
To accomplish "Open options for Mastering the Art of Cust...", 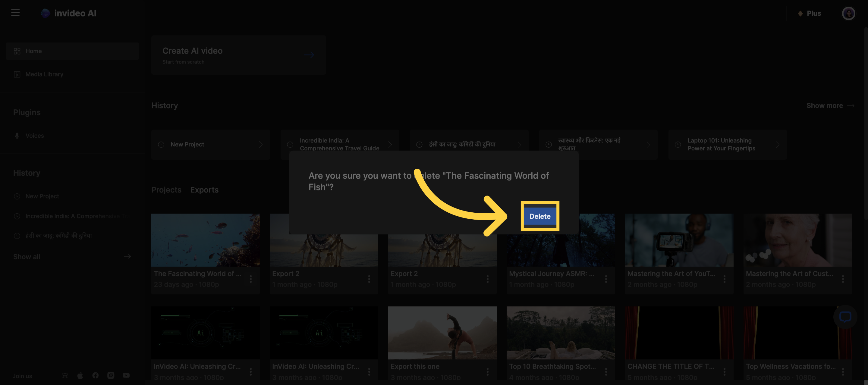I will (x=842, y=279).
